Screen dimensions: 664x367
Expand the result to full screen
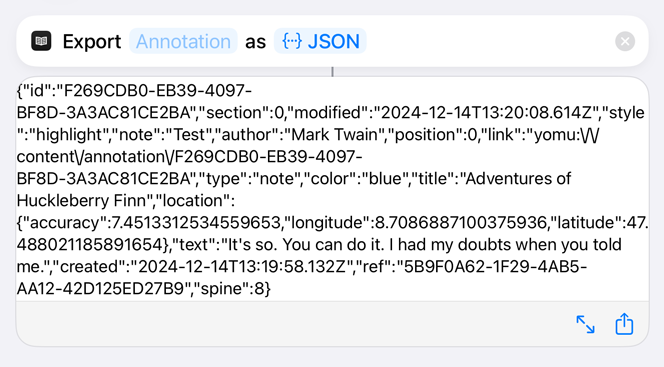click(x=585, y=324)
